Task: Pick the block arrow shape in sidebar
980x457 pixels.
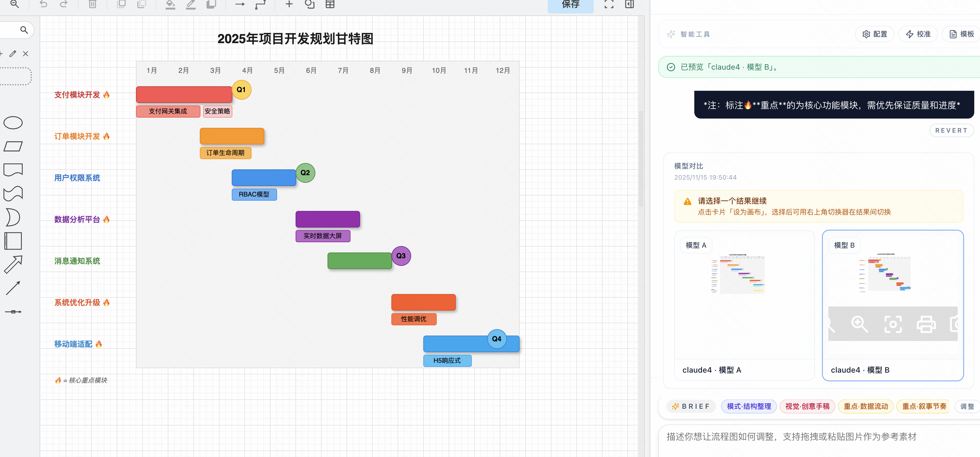Action: click(13, 264)
